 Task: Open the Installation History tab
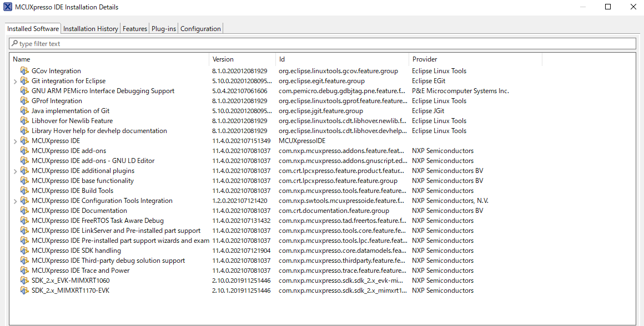tap(90, 28)
